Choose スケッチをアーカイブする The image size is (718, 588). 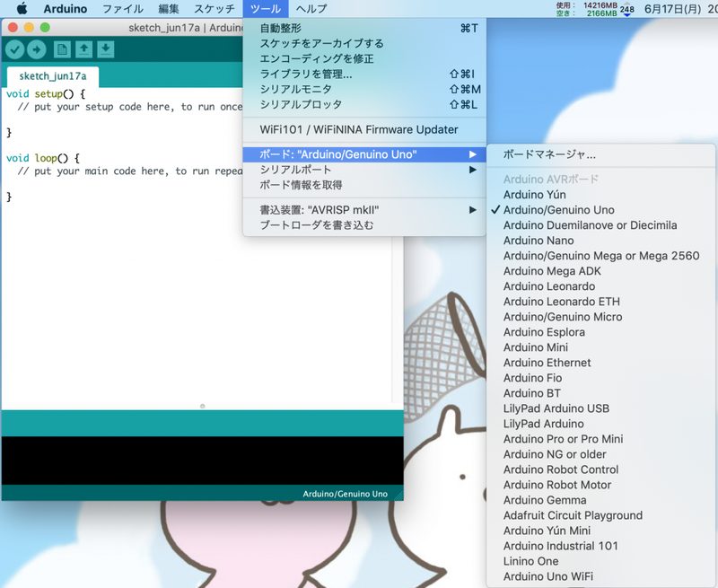364,43
